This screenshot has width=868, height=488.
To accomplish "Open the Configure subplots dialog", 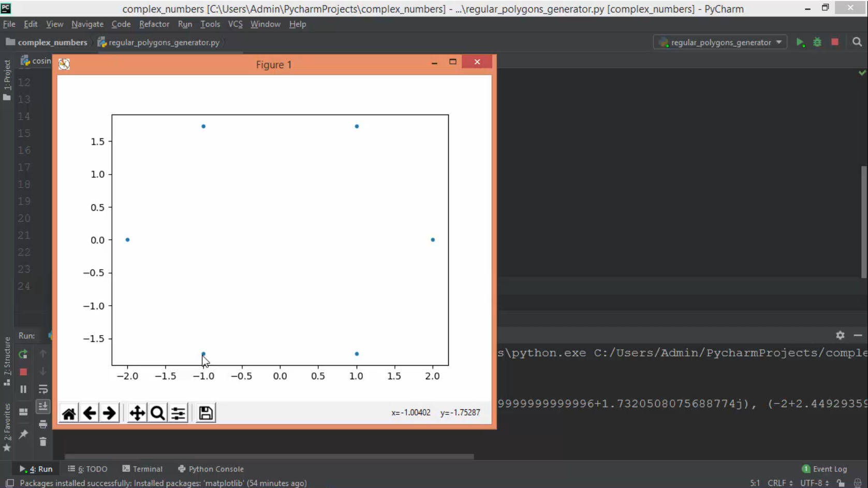I will (178, 413).
